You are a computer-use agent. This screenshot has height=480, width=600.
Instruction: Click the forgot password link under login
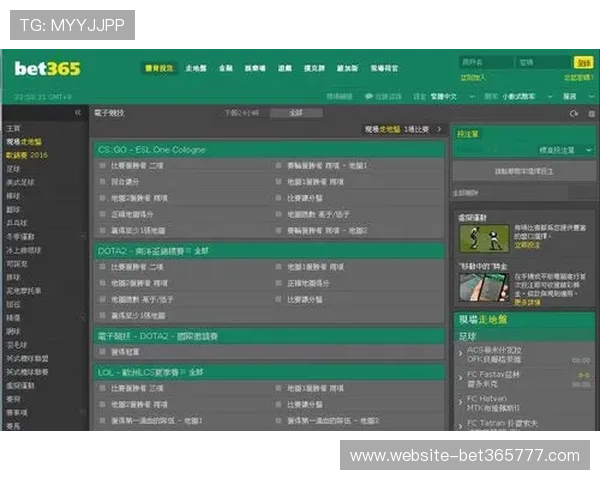tap(579, 78)
